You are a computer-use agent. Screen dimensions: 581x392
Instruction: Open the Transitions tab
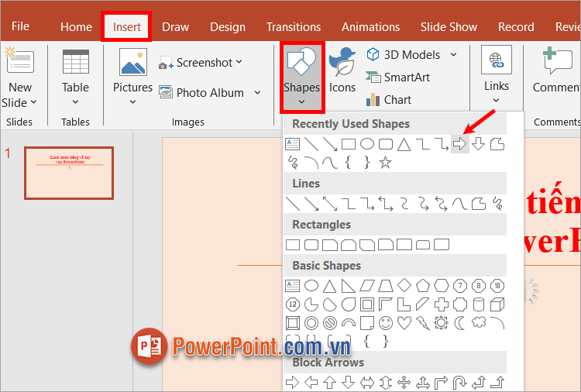294,26
